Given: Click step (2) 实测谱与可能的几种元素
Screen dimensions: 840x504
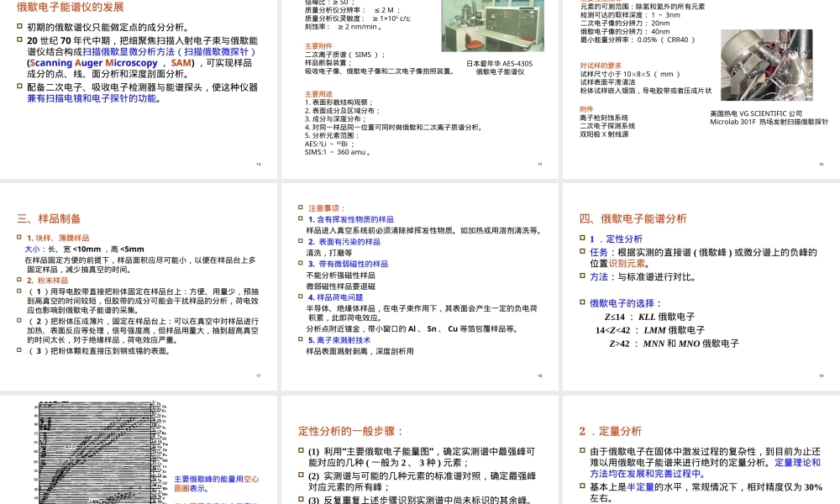Looking at the screenshot, I should click(422, 481).
